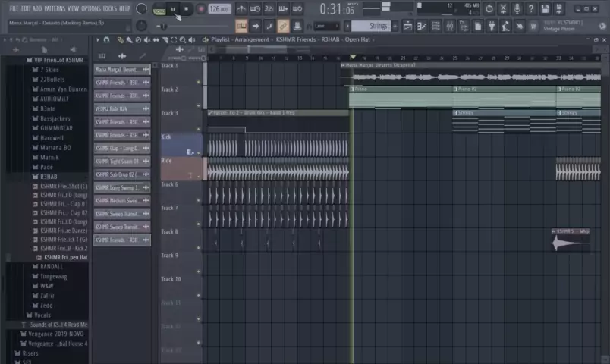Open the project picker icon
The width and height of the screenshot is (610, 364).
coord(478,26)
